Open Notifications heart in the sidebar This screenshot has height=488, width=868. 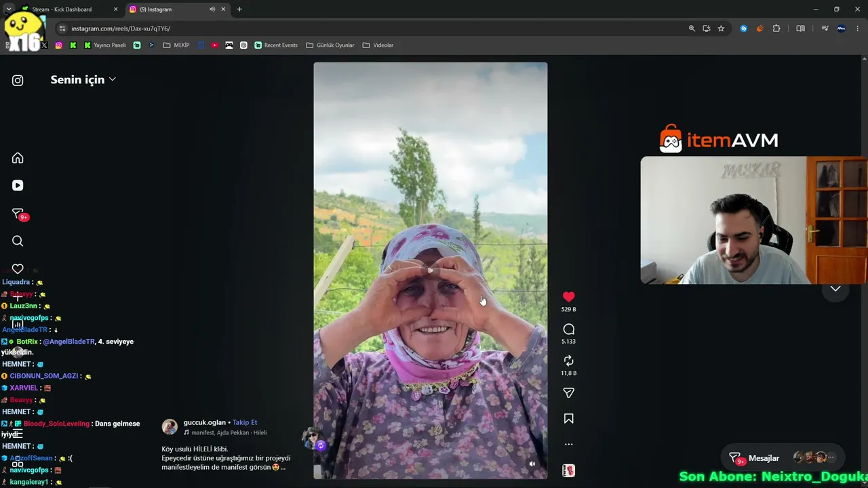tap(18, 269)
